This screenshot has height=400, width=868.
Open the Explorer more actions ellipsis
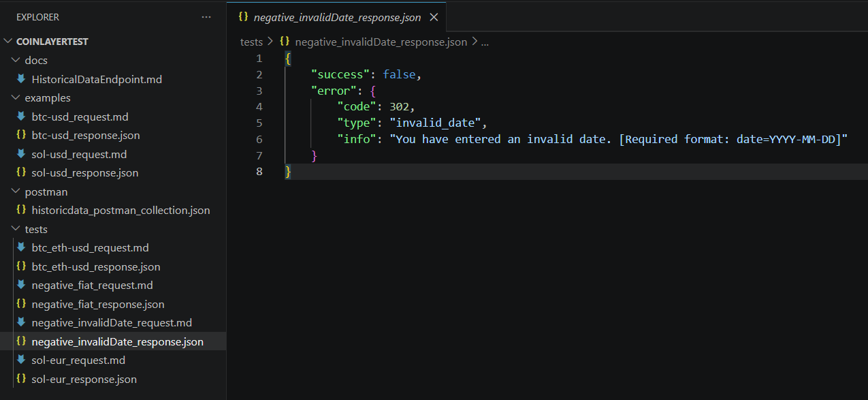click(x=206, y=17)
